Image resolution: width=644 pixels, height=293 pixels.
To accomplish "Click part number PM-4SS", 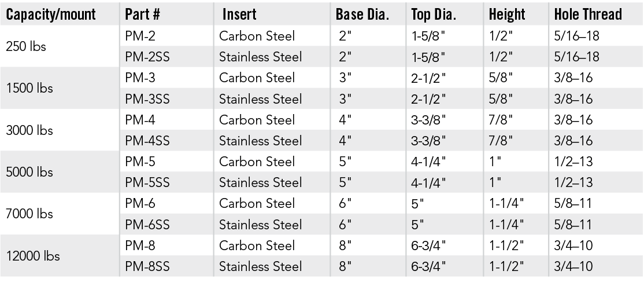I will click(147, 141).
